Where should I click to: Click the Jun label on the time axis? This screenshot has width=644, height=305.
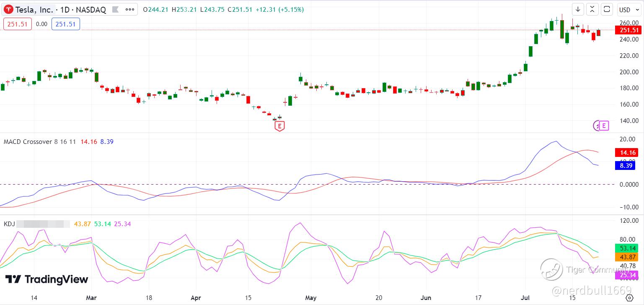click(426, 298)
